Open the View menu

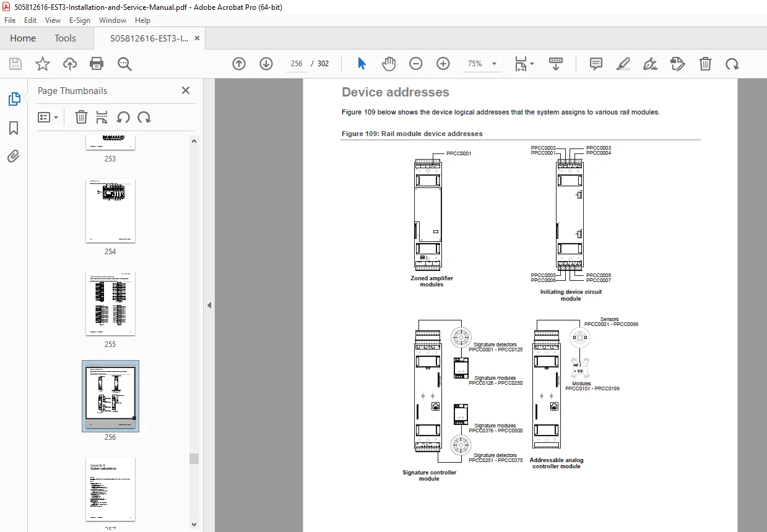(x=53, y=20)
